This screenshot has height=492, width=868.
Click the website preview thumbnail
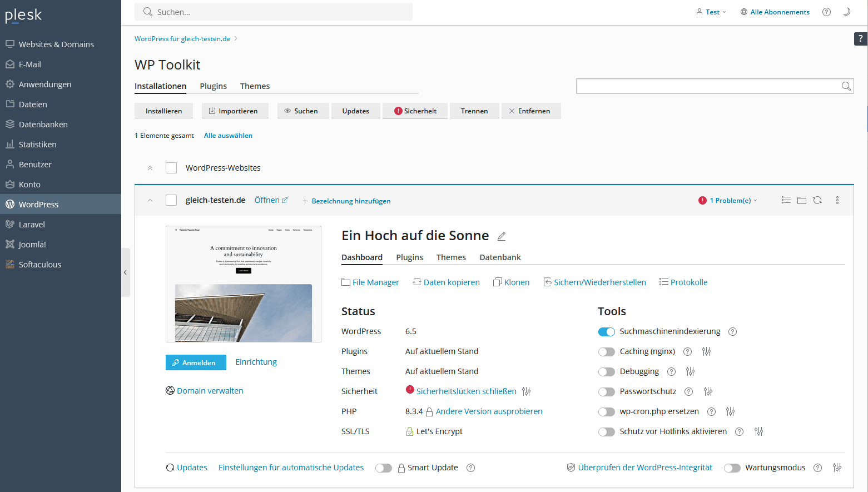(244, 284)
